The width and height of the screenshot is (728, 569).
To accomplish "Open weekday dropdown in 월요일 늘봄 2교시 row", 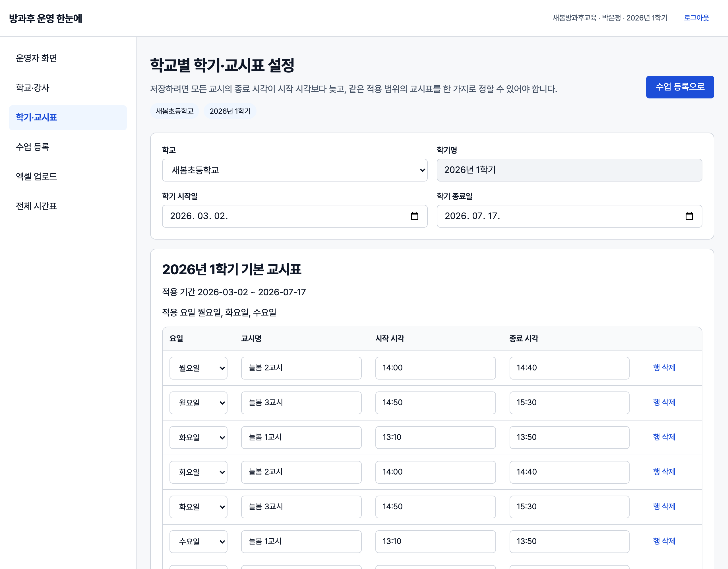I will [198, 368].
